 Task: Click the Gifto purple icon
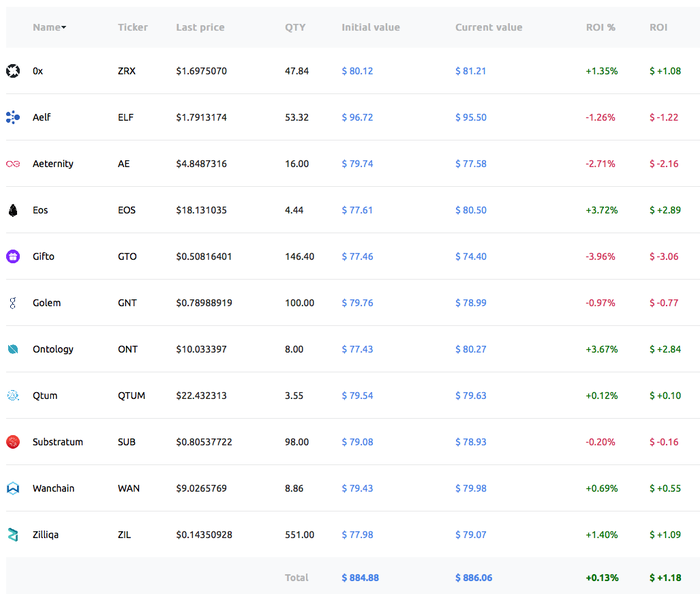click(13, 256)
